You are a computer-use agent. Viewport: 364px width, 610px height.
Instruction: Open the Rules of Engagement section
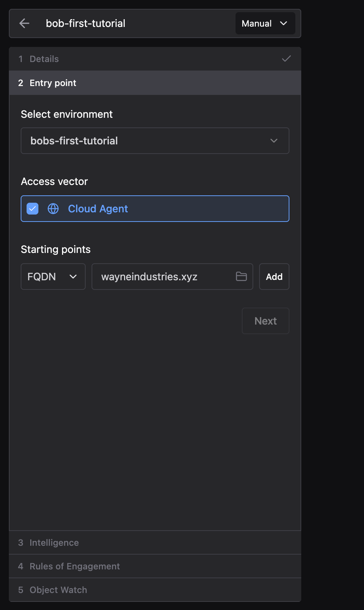click(155, 566)
